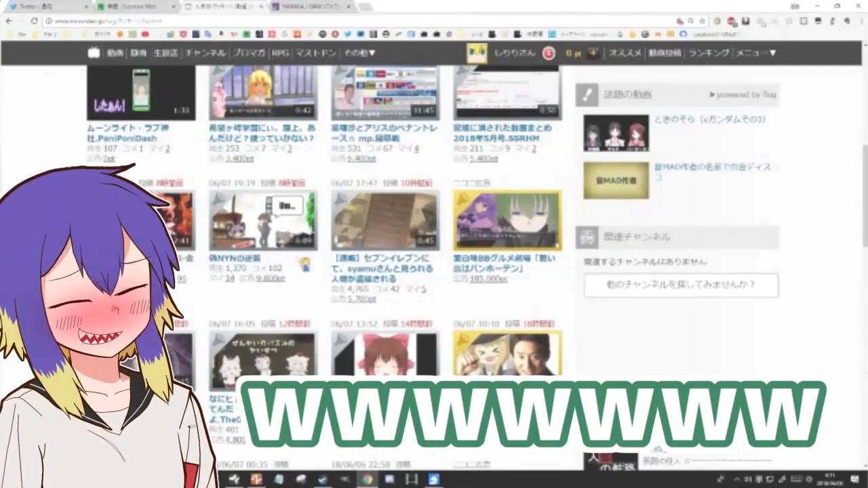
Task: Expand the その他 dropdown menu
Action: point(359,53)
